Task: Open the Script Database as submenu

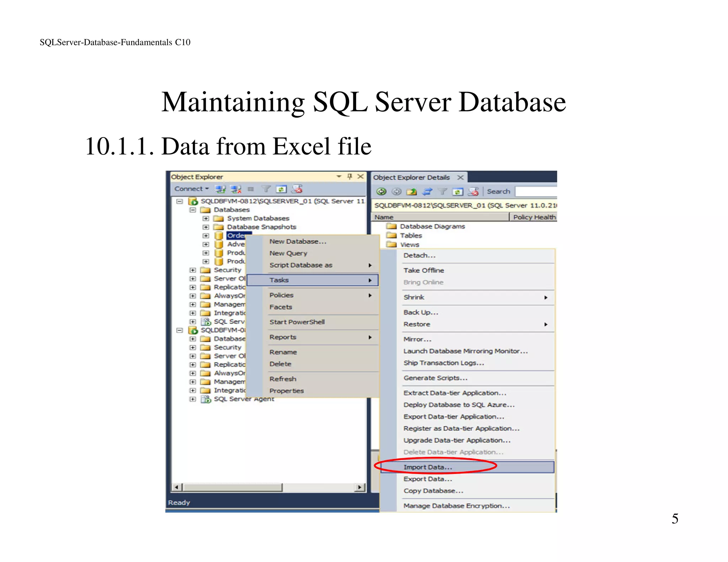Action: click(313, 265)
